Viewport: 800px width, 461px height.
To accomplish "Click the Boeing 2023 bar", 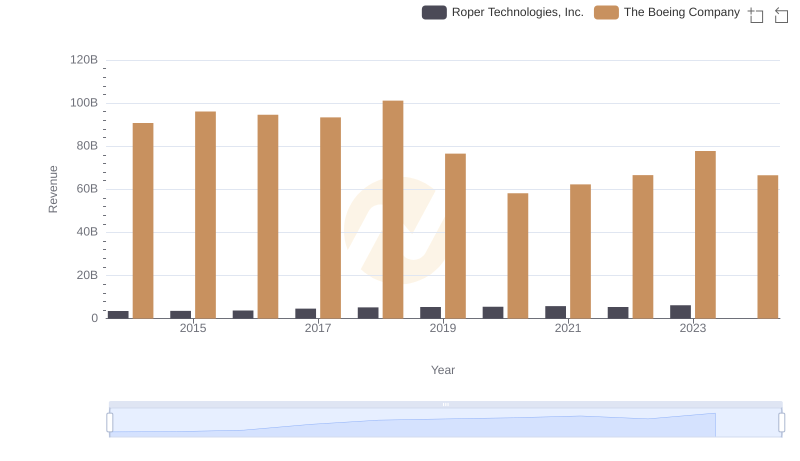I will [705, 235].
